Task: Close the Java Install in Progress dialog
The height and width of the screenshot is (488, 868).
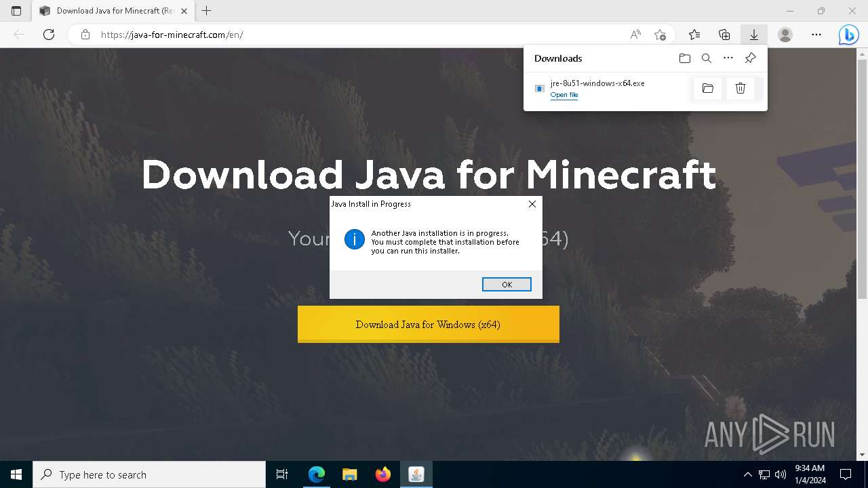Action: 532,204
